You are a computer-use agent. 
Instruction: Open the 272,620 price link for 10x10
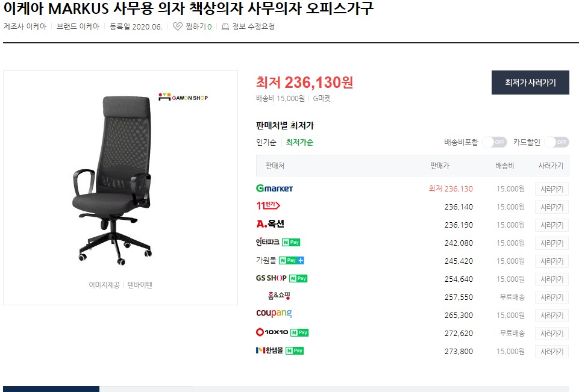tap(459, 334)
